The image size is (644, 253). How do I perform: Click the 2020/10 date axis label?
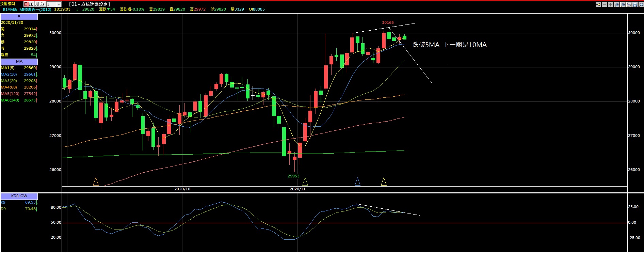coord(182,189)
